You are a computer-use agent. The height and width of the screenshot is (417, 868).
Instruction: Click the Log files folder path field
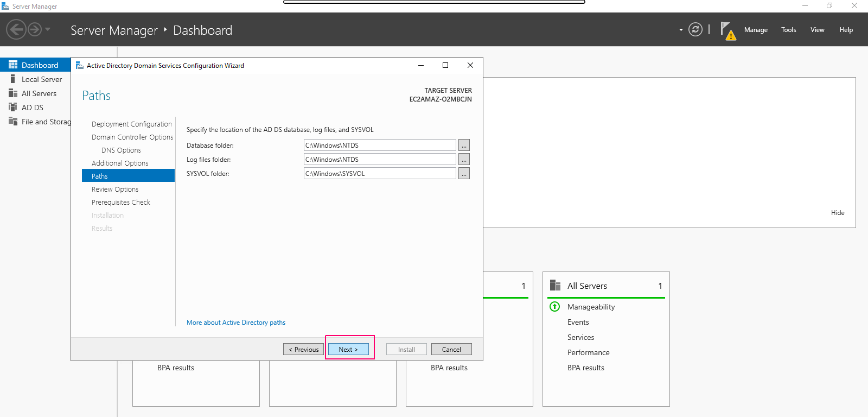(x=380, y=159)
